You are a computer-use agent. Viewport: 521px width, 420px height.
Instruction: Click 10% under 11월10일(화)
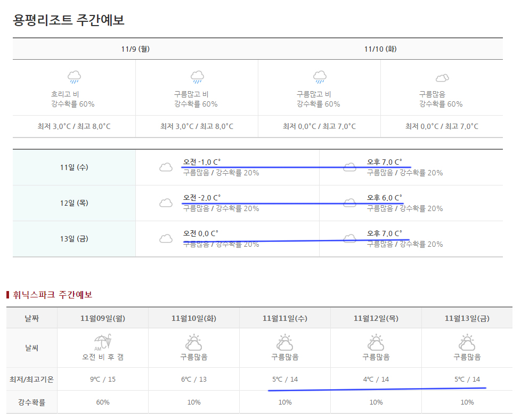[x=194, y=402]
